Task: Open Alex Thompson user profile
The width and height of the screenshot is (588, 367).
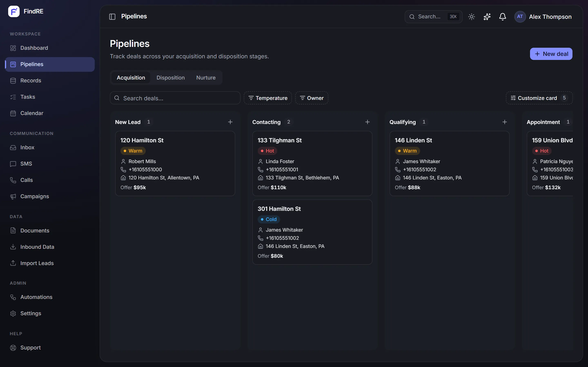Action: (x=543, y=17)
